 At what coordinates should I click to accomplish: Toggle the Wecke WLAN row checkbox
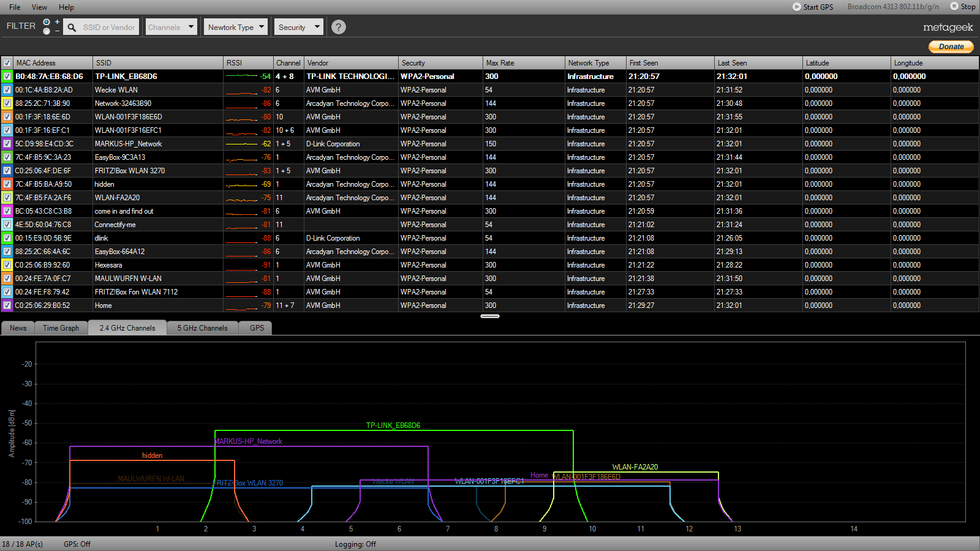point(7,90)
